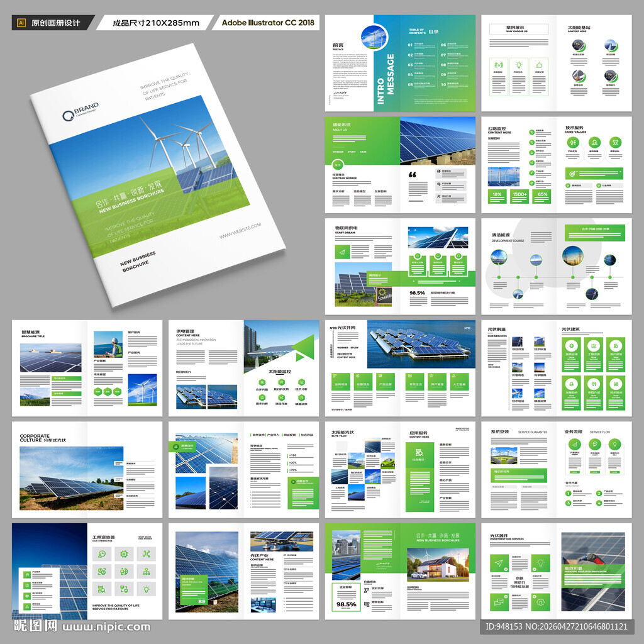Click the 前言 PREFACE heading

point(338,47)
